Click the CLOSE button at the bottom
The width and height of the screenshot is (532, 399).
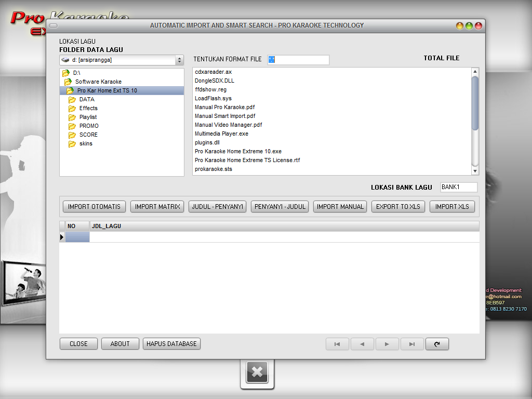(78, 344)
